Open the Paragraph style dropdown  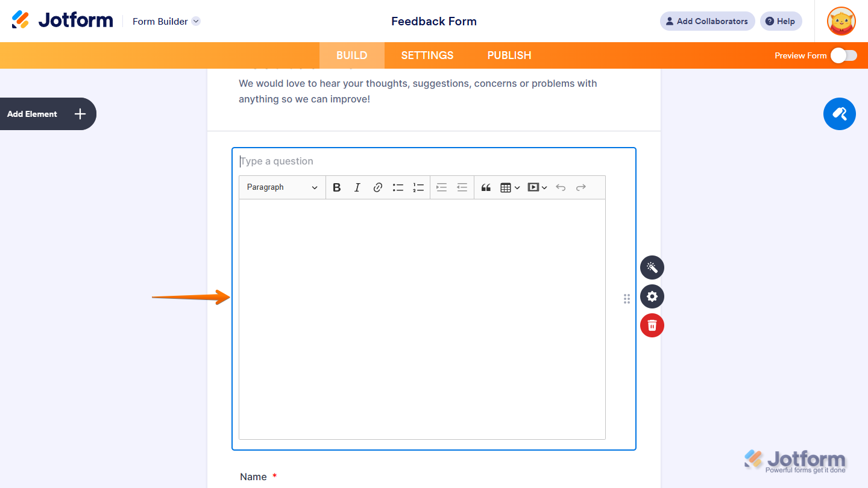pos(281,187)
